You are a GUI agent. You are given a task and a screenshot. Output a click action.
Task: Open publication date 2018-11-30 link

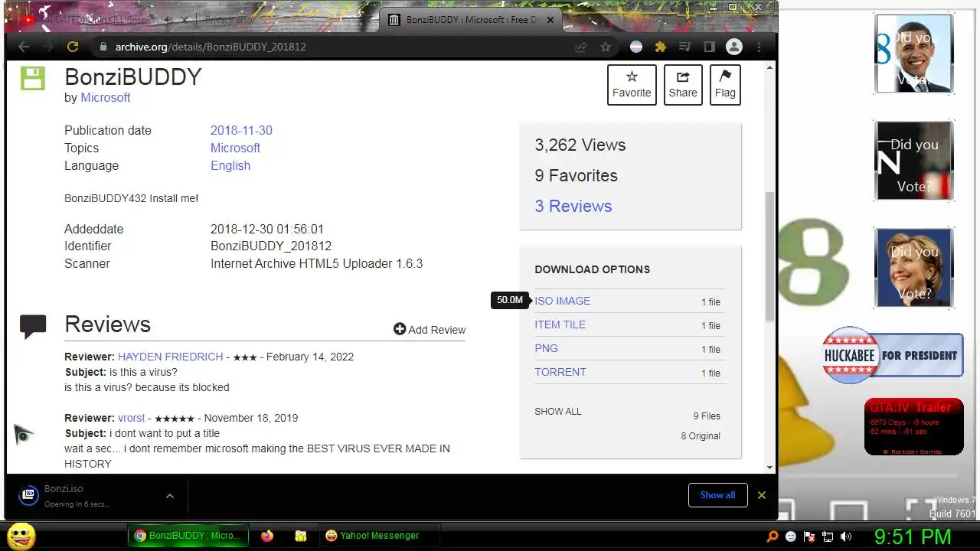(x=241, y=130)
